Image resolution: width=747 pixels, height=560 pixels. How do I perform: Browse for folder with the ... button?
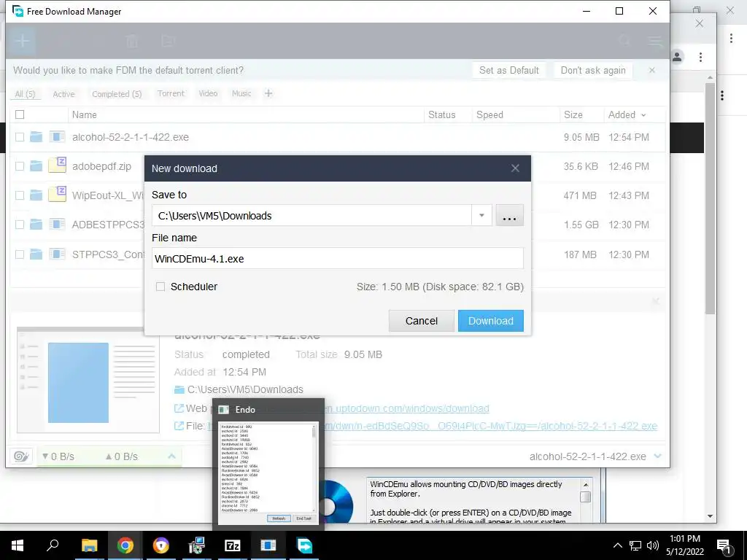pos(509,216)
